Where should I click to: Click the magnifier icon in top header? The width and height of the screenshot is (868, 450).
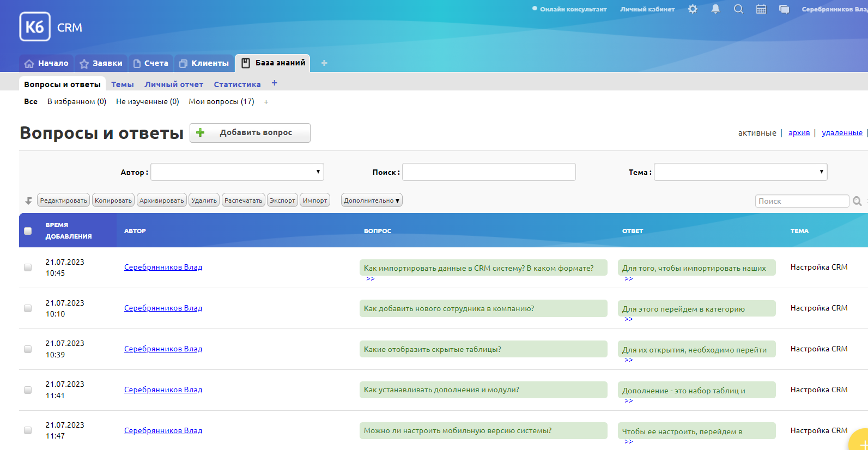coord(738,9)
